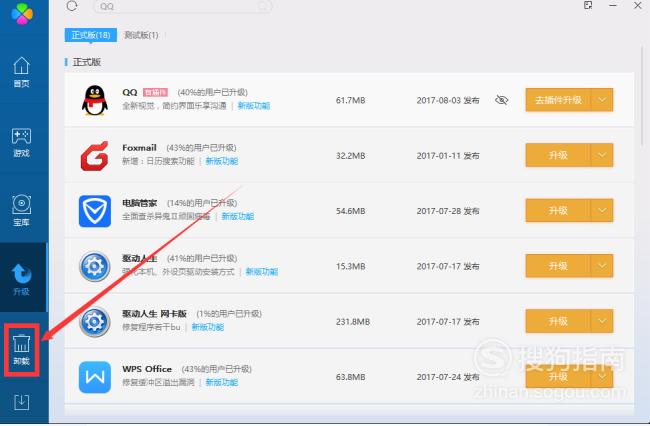Click the QQ software name text
This screenshot has width=650, height=426.
tap(130, 92)
